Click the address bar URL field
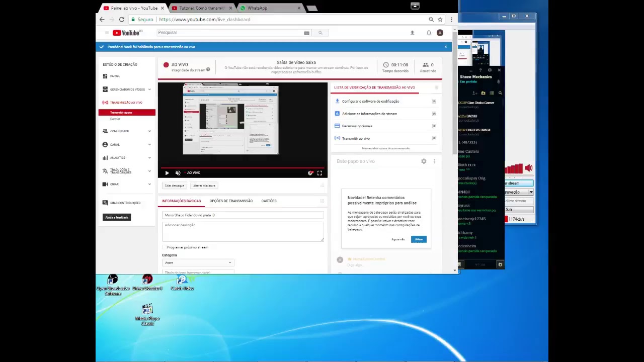644x362 pixels. point(287,19)
